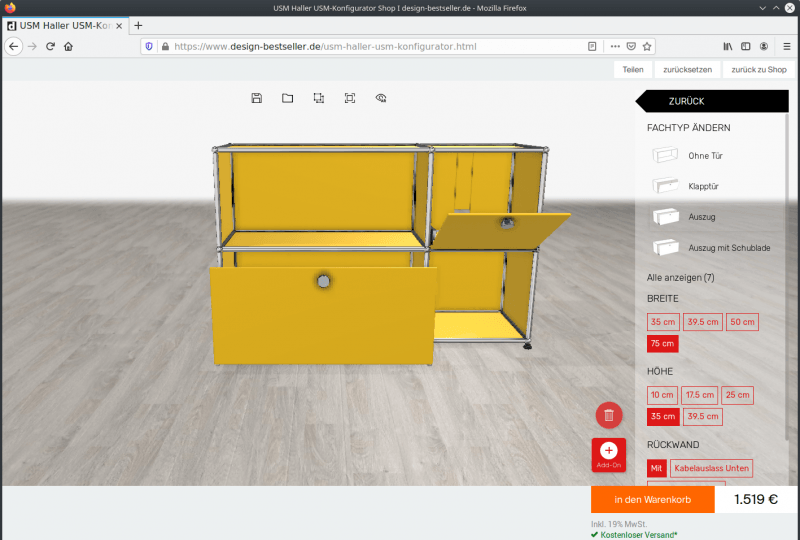
Task: Open Firefox library icon
Action: tap(728, 46)
